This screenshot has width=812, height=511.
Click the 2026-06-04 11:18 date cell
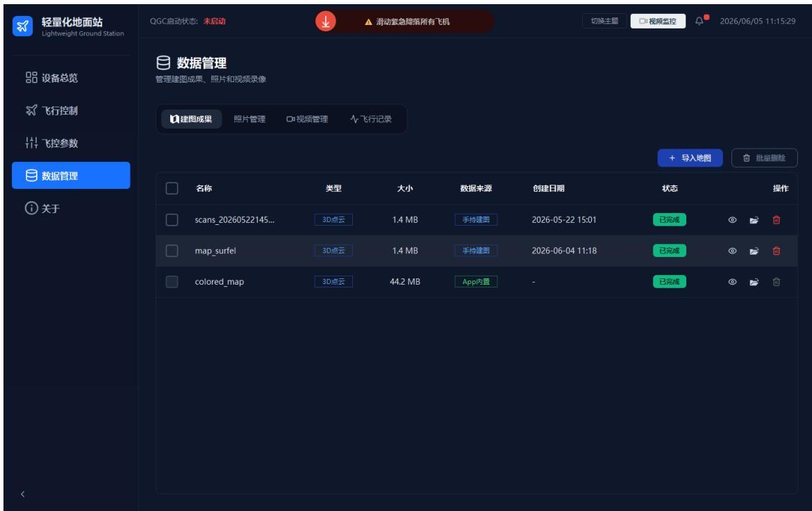coord(564,251)
